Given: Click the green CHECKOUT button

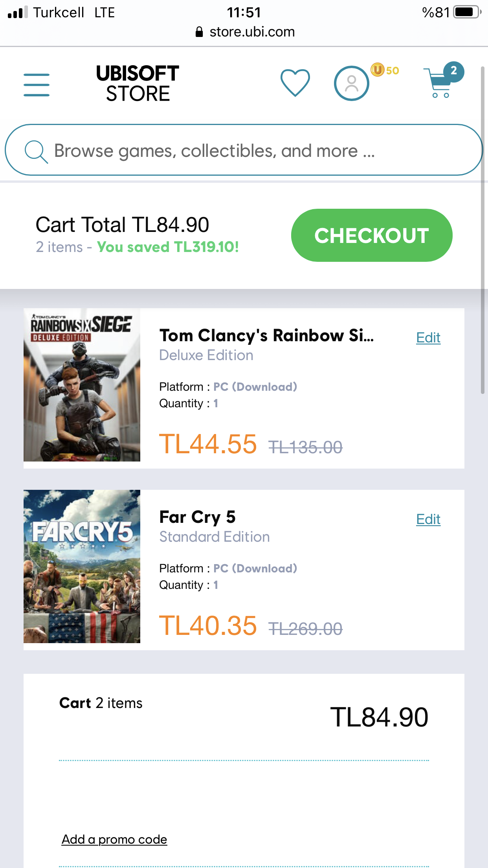Looking at the screenshot, I should pyautogui.click(x=371, y=235).
